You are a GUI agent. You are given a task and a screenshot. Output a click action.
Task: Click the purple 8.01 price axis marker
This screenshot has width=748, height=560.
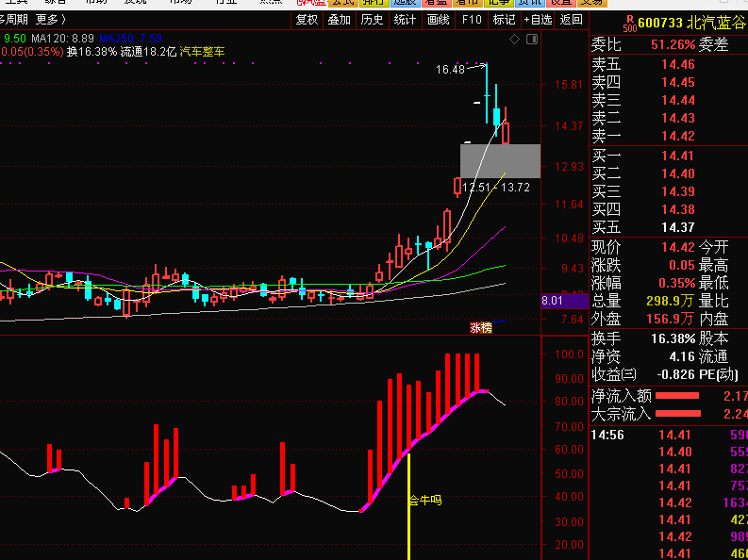(565, 301)
